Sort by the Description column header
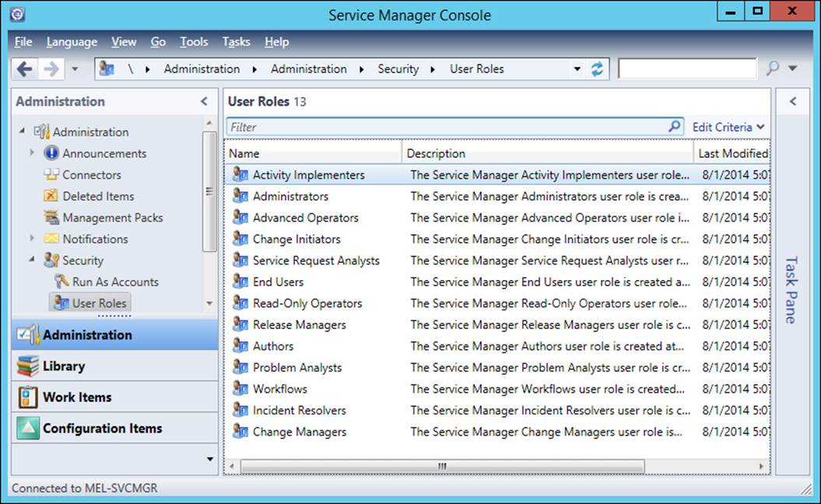Screen dimensions: 821x504 (x=548, y=153)
